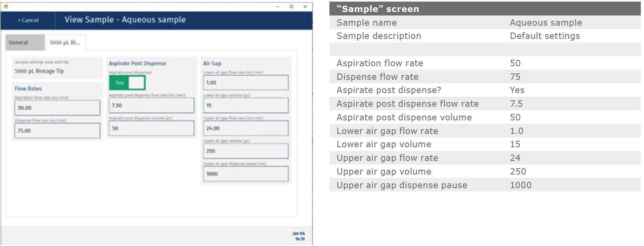This screenshot has height=246, width=644.
Task: Click the Dispense flow rate field
Action: coord(57,131)
